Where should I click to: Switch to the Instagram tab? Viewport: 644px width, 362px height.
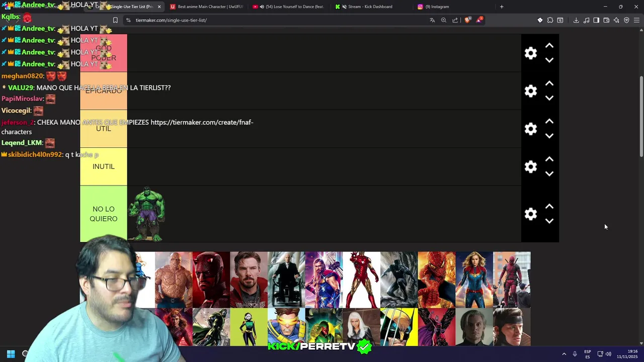pyautogui.click(x=453, y=7)
